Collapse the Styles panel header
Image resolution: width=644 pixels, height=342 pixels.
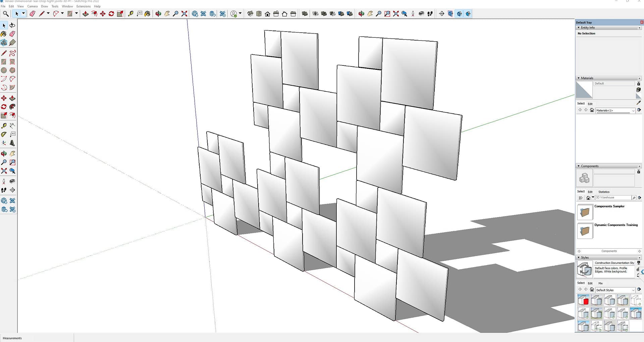point(579,257)
